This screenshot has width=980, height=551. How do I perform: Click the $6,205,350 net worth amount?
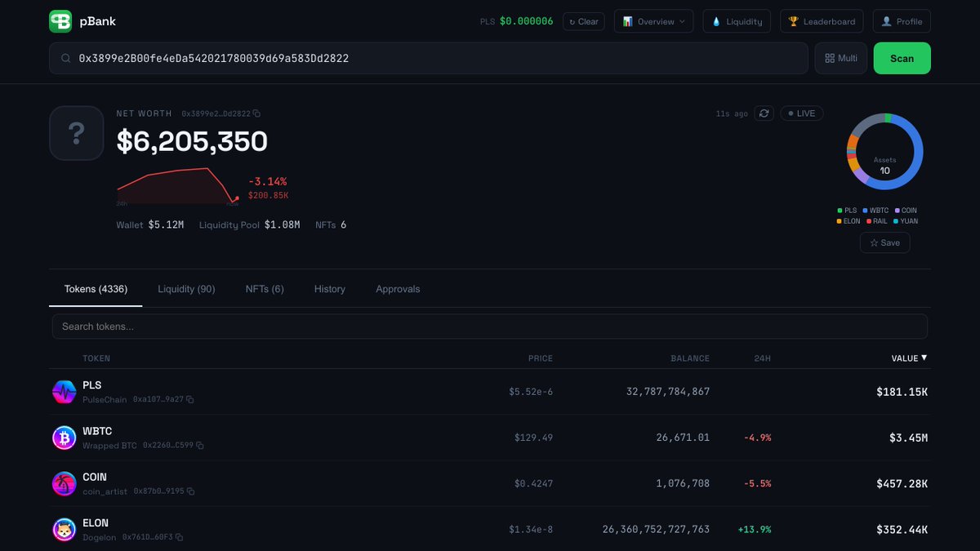pos(192,141)
